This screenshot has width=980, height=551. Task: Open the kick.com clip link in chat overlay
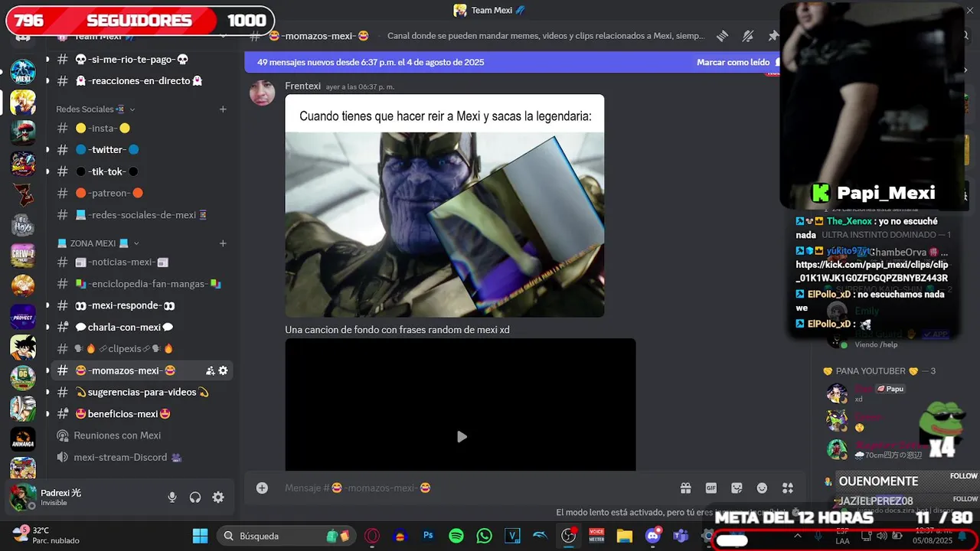(872, 271)
